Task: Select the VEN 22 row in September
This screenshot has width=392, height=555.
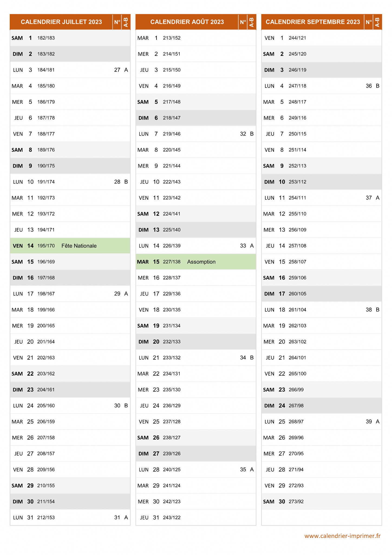Action: (322, 374)
